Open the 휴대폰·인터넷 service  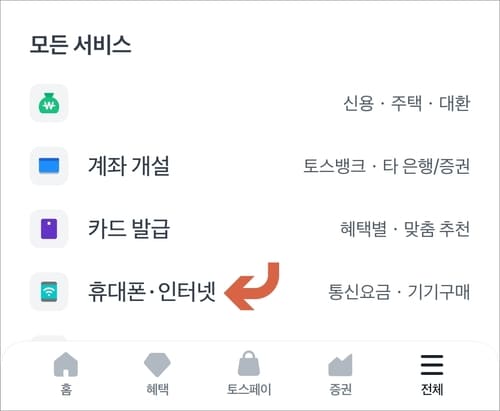click(x=152, y=292)
